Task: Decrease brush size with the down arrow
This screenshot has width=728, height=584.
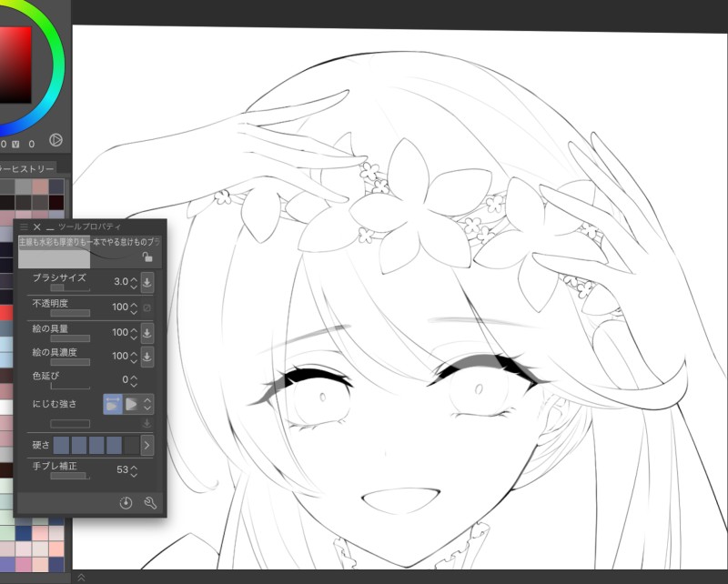Action: coord(134,287)
